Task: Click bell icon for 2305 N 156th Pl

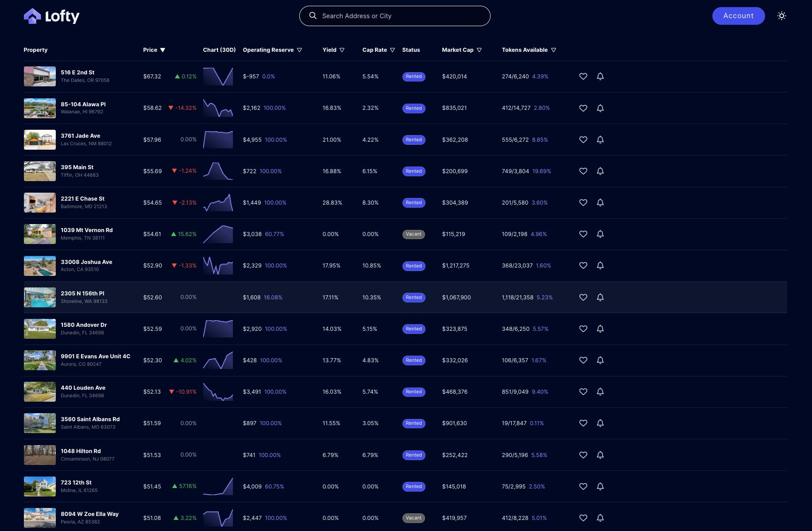Action: (600, 297)
